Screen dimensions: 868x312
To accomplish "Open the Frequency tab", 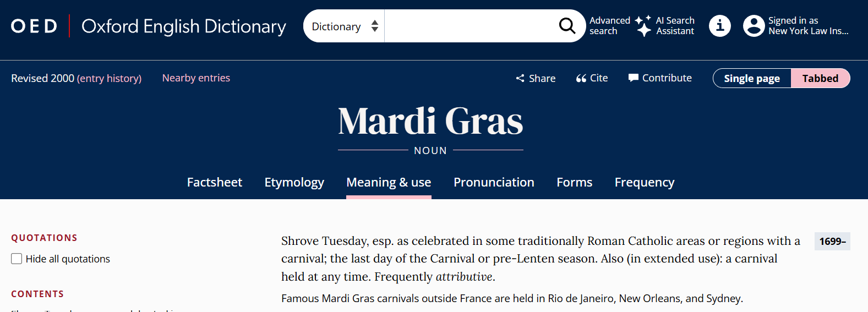I will (644, 182).
